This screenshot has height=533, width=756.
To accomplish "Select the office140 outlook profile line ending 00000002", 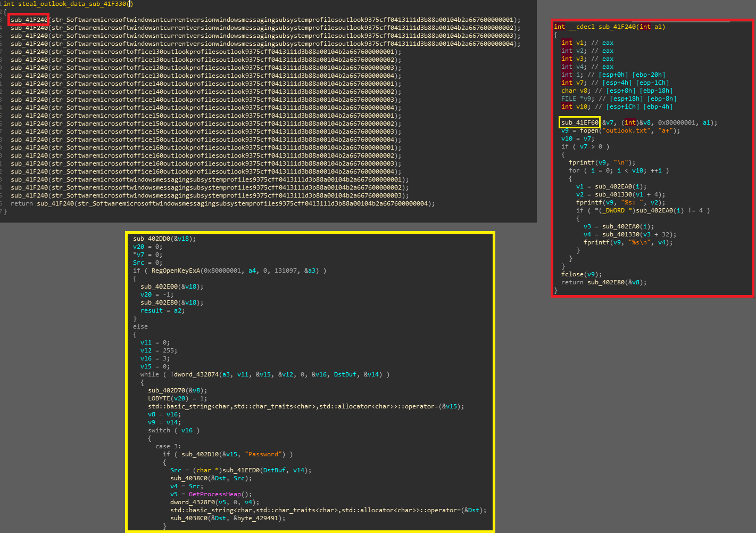I will (206, 92).
